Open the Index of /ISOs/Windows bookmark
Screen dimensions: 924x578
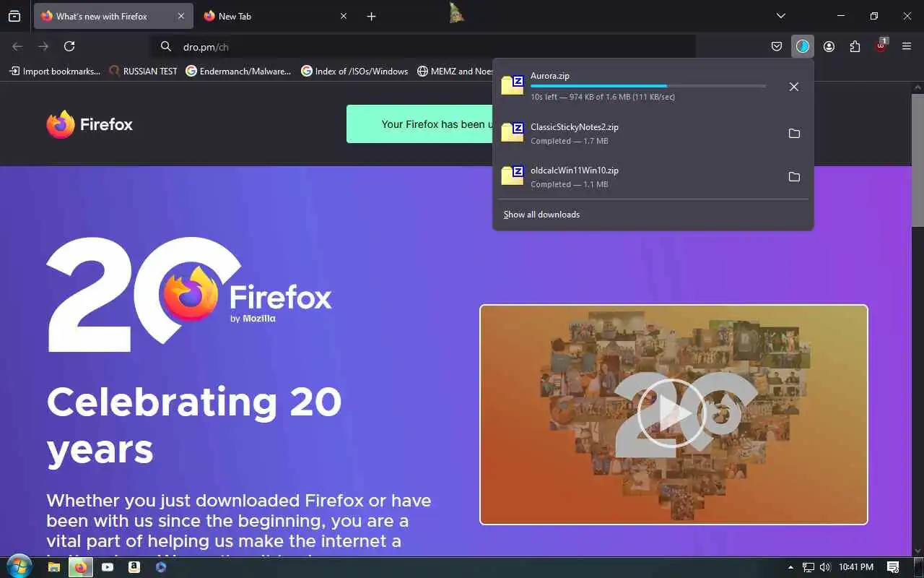click(x=354, y=71)
